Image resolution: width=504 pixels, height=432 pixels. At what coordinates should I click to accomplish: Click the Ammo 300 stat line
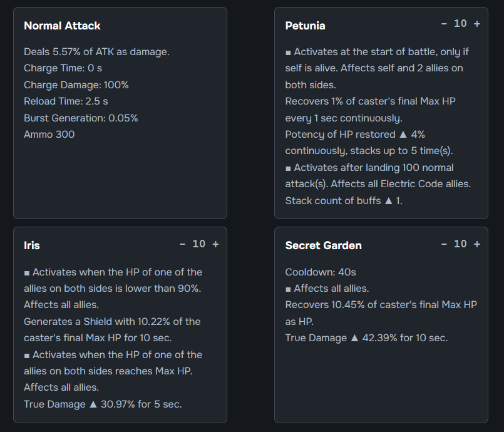click(49, 135)
